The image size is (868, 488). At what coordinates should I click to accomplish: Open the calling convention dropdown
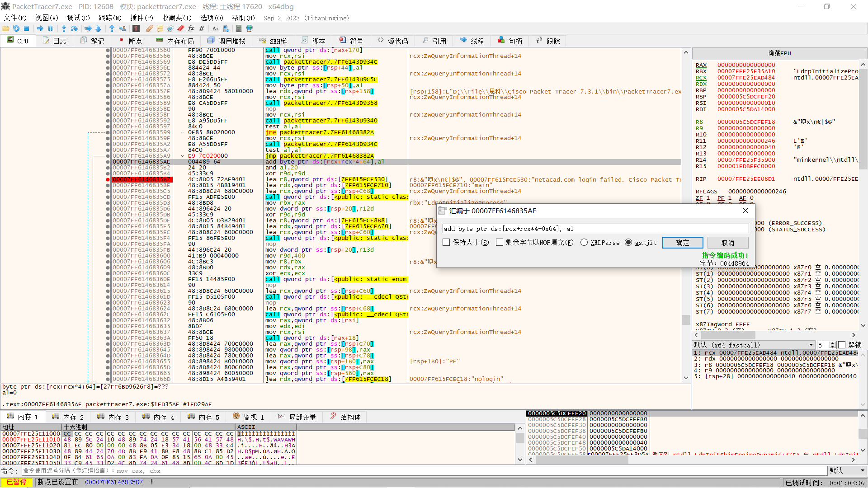pyautogui.click(x=753, y=345)
